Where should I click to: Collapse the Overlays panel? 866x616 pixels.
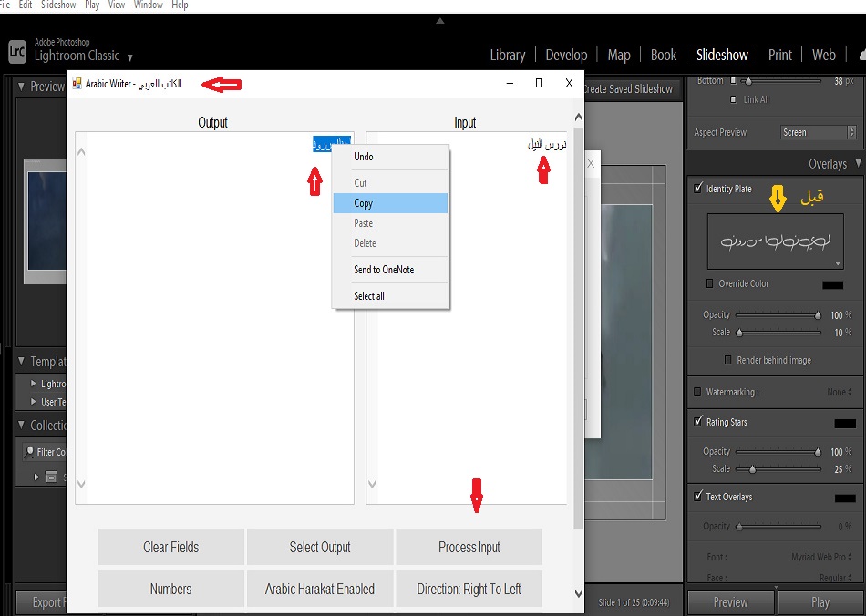(x=856, y=164)
